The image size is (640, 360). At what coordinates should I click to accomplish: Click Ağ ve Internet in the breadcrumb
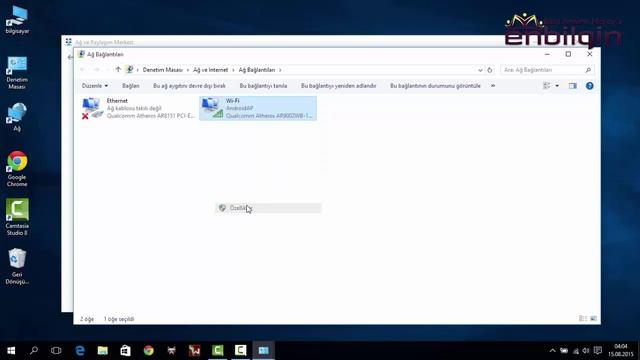pos(211,70)
